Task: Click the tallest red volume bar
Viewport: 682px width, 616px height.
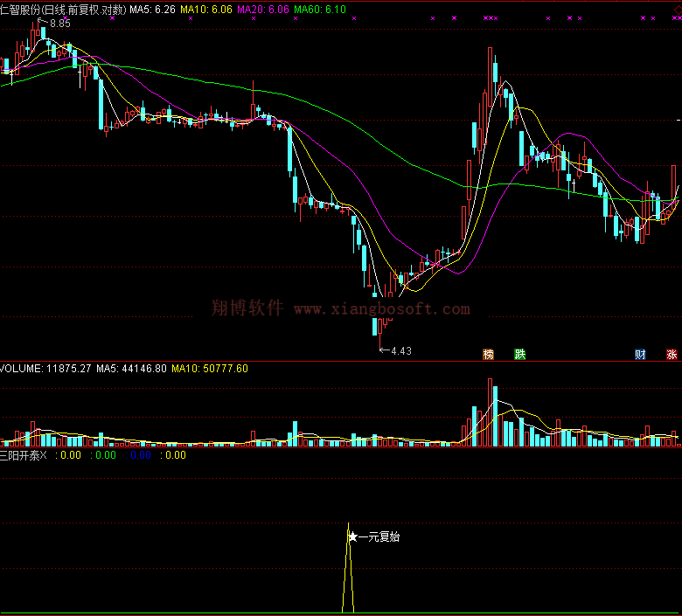Action: coord(491,412)
